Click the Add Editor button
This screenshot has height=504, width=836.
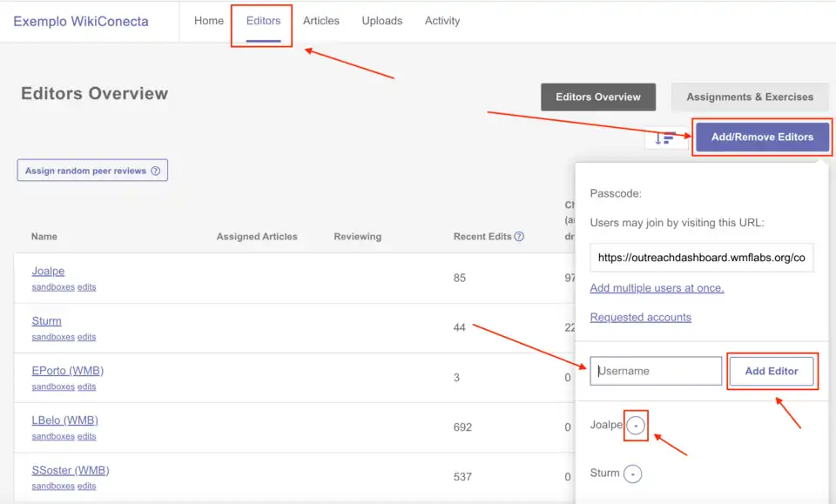(772, 371)
